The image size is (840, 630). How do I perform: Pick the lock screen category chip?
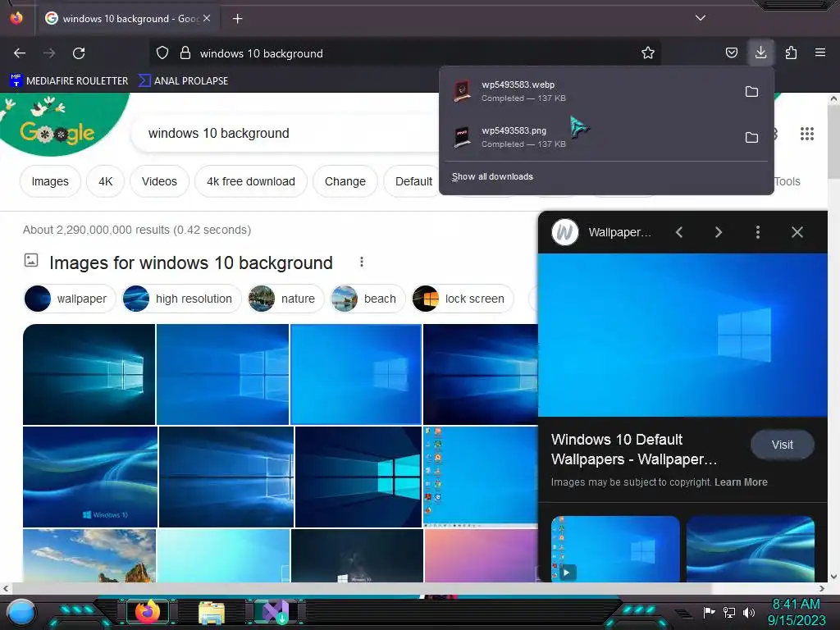point(463,299)
